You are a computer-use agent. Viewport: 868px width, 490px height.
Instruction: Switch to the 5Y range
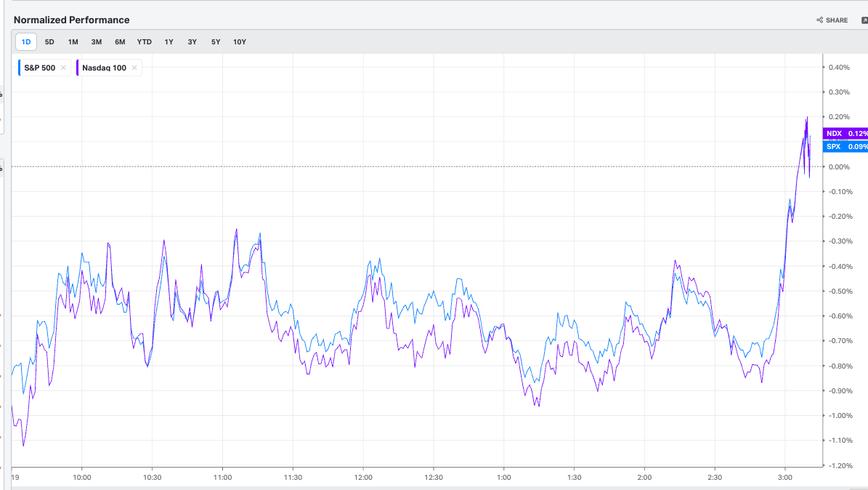click(x=216, y=42)
